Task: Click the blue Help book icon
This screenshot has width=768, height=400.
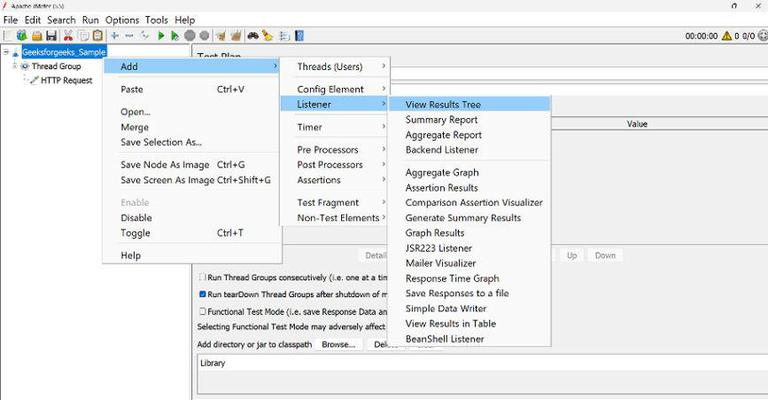Action: pyautogui.click(x=299, y=35)
